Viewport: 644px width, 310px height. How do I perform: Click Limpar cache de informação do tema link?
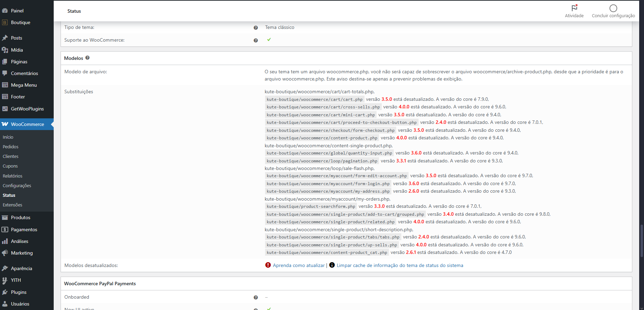point(400,265)
